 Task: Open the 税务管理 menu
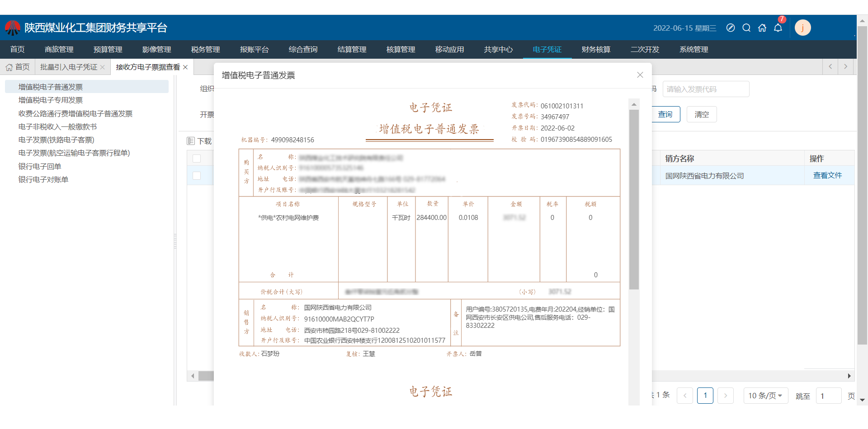point(205,50)
